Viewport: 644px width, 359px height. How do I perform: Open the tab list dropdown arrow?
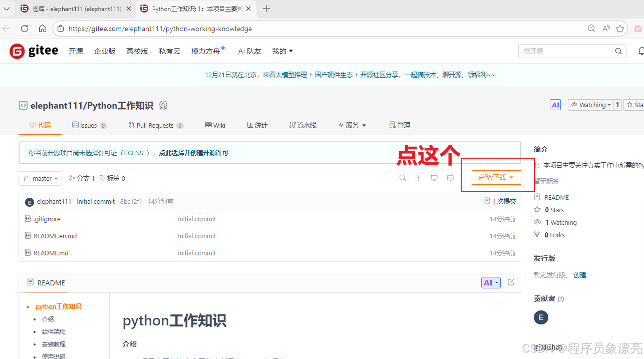tap(7, 9)
